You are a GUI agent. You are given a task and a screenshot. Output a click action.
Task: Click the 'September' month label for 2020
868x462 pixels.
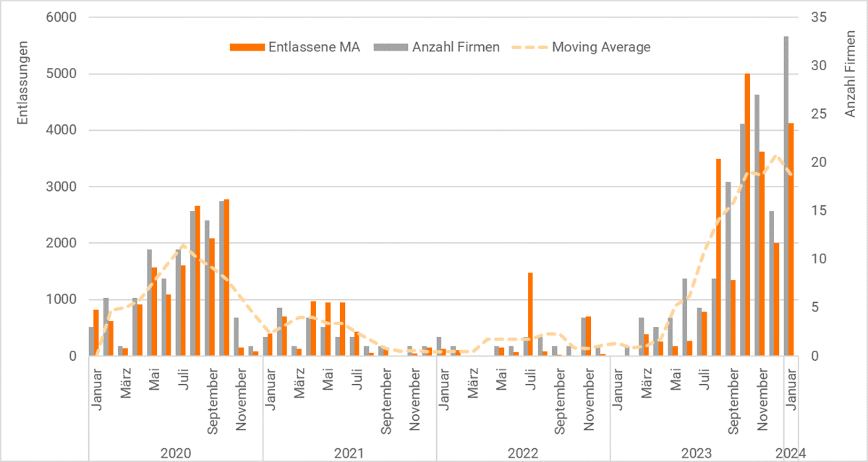[x=213, y=401]
